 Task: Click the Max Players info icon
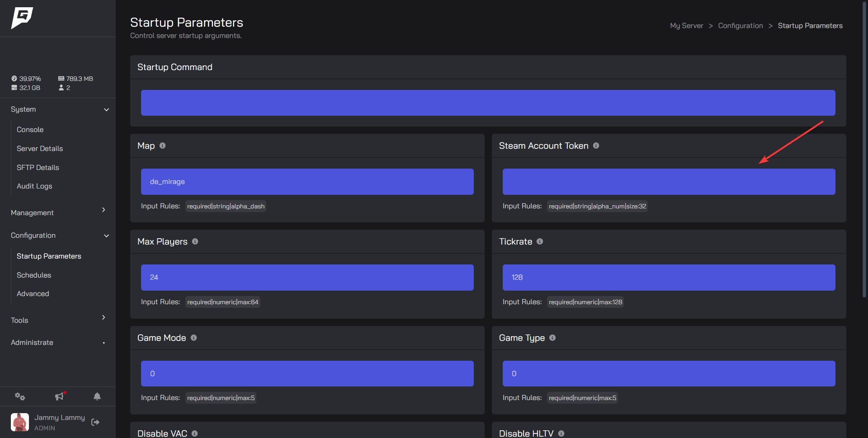pyautogui.click(x=195, y=241)
